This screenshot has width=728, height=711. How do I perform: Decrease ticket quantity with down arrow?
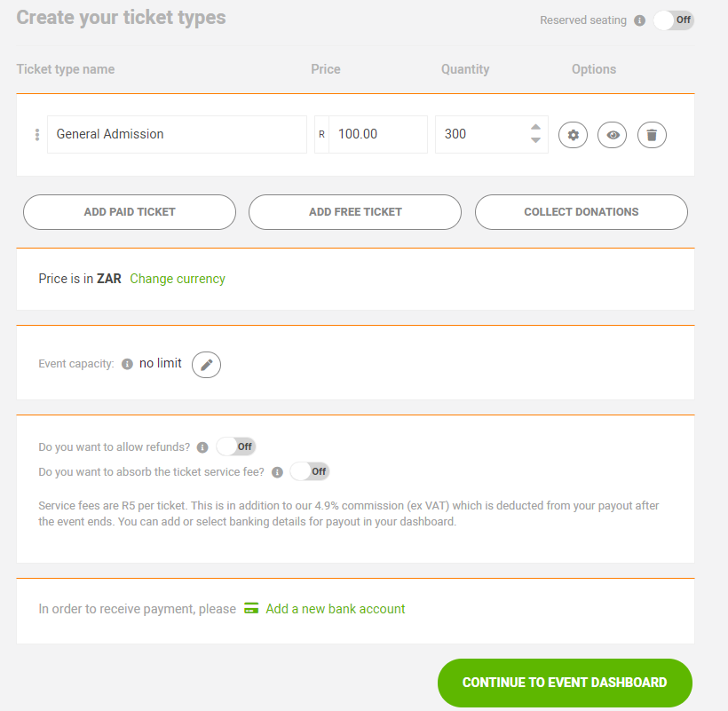535,140
